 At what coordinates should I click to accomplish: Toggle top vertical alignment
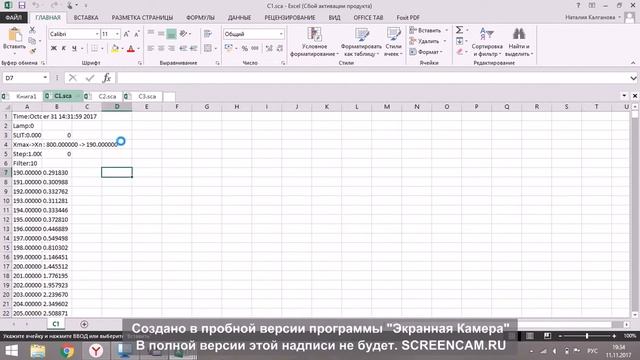151,34
